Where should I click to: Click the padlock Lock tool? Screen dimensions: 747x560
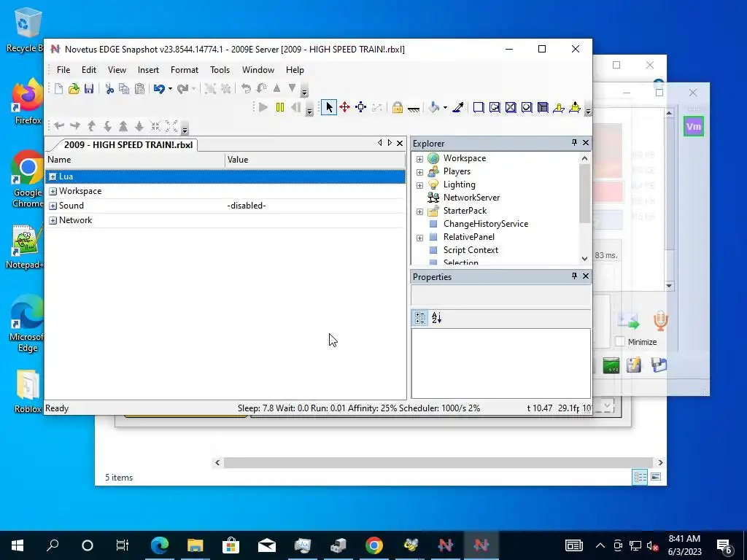[x=398, y=108]
